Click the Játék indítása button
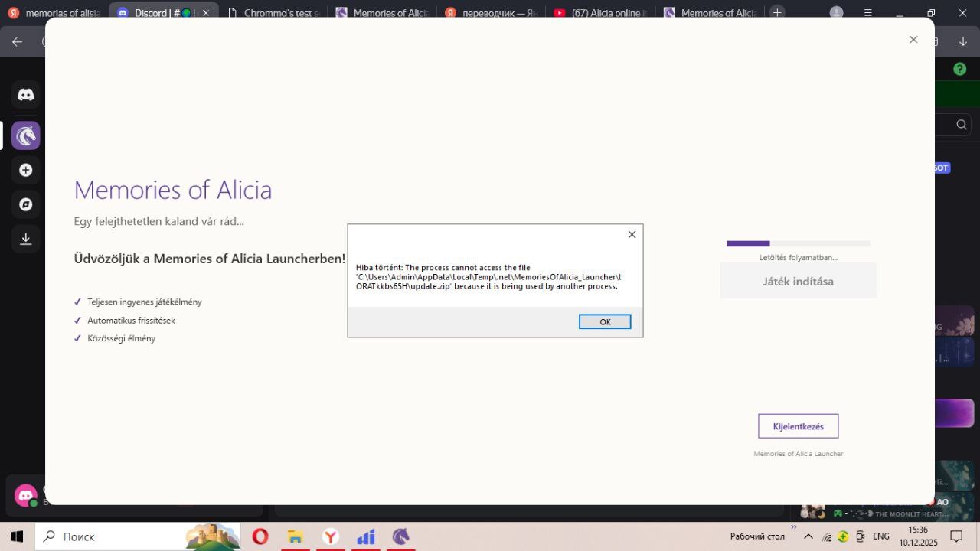The width and height of the screenshot is (980, 551). point(798,282)
